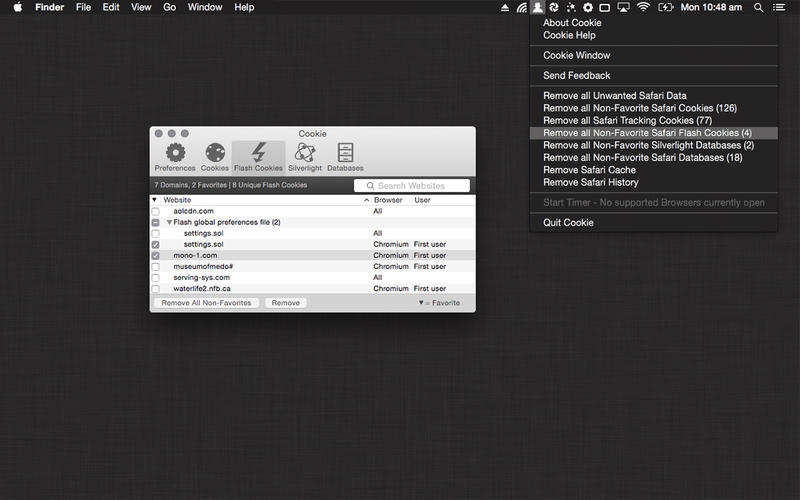This screenshot has height=500, width=800.
Task: Toggle Flash global preferences file mixed checkbox
Action: [x=156, y=222]
